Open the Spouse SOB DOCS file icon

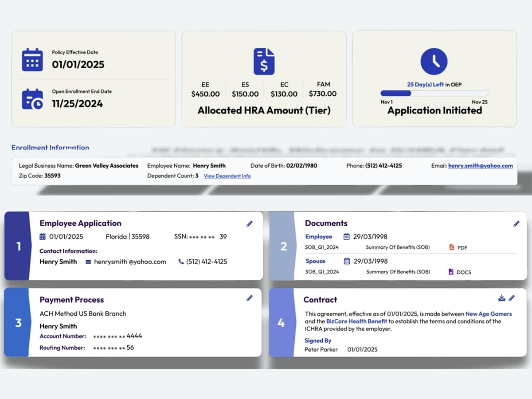(452, 272)
